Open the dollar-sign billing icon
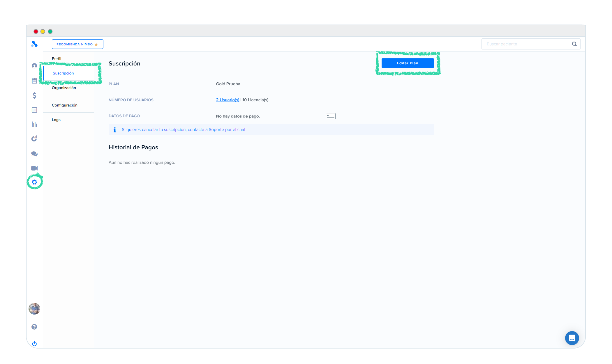Screen dimensions: 612x364 tap(34, 95)
